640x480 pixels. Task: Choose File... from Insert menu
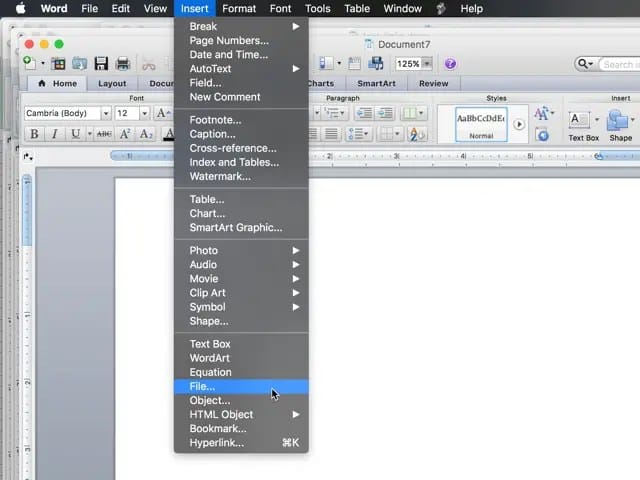(241, 386)
